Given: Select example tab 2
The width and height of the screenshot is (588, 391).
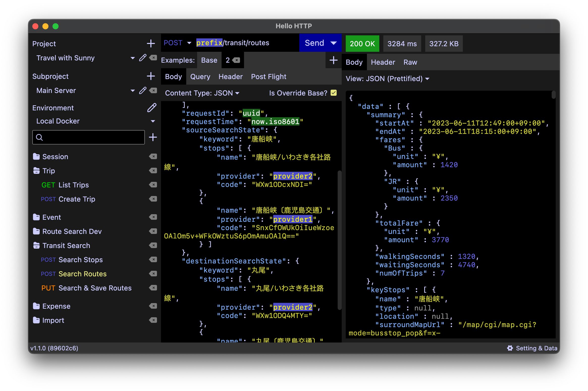Looking at the screenshot, I should 228,60.
